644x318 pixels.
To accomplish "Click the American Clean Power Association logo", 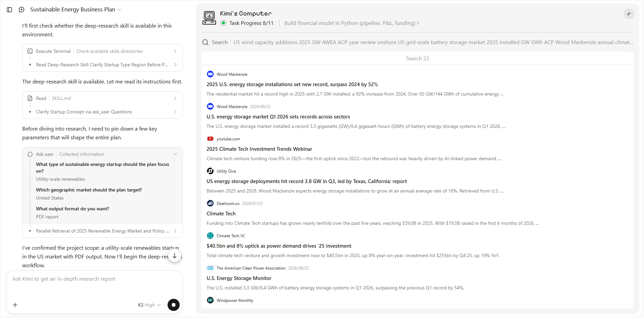I will point(210,268).
